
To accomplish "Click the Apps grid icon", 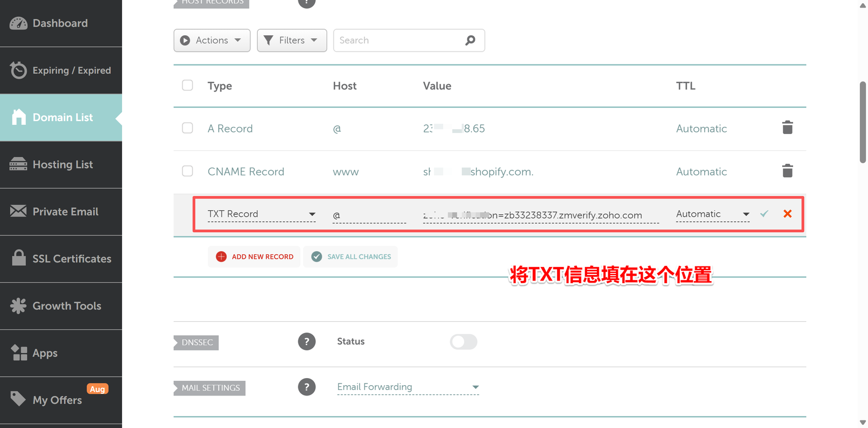I will coord(19,353).
